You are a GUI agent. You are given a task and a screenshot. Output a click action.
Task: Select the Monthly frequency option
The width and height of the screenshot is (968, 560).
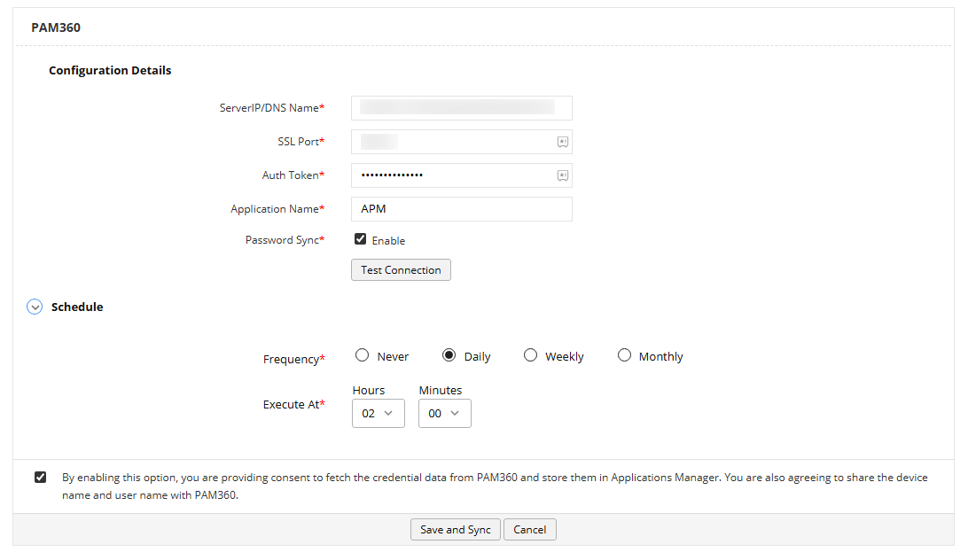624,354
